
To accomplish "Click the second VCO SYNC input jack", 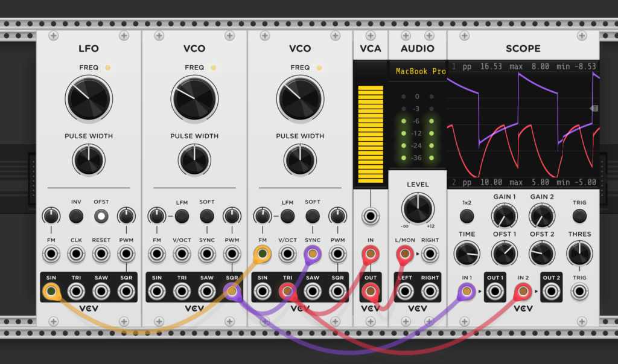I will pyautogui.click(x=312, y=255).
